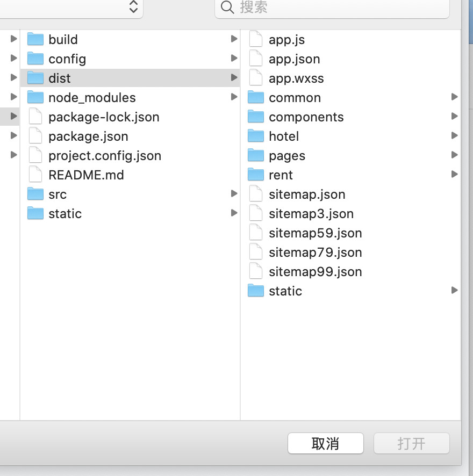The height and width of the screenshot is (476, 473).
Task: Expand the build folder arrow
Action: pyautogui.click(x=234, y=39)
